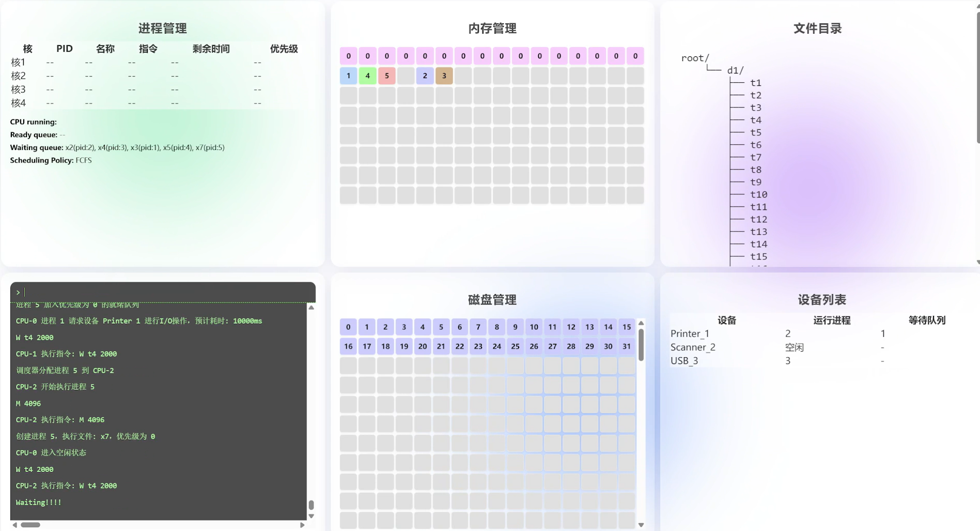Viewport: 980px width, 531px height.
Task: Select the root/ directory node
Action: (x=695, y=58)
